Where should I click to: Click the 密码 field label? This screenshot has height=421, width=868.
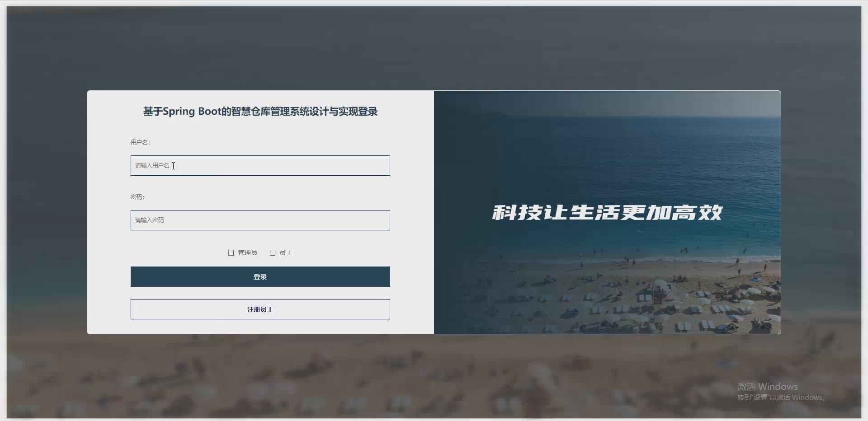[137, 197]
